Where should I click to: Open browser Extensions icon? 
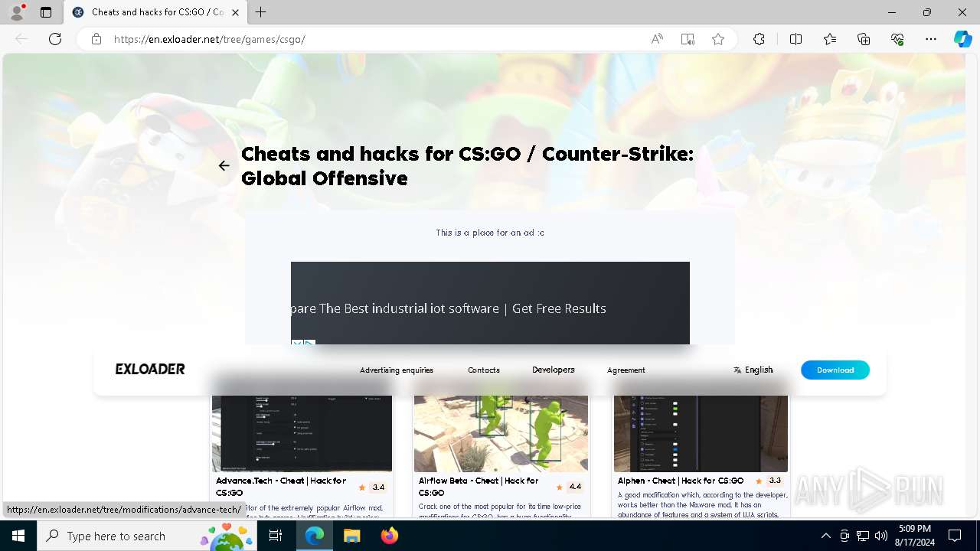click(x=759, y=39)
